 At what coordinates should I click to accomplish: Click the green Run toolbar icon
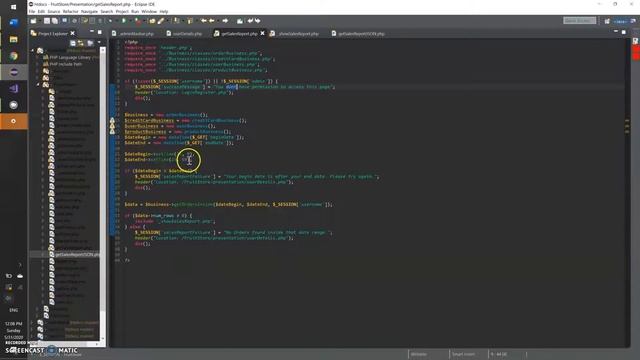[x=124, y=21]
